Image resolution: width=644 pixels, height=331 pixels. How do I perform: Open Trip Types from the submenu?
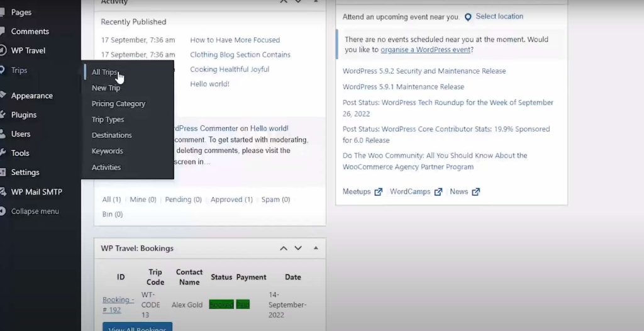pyautogui.click(x=108, y=120)
